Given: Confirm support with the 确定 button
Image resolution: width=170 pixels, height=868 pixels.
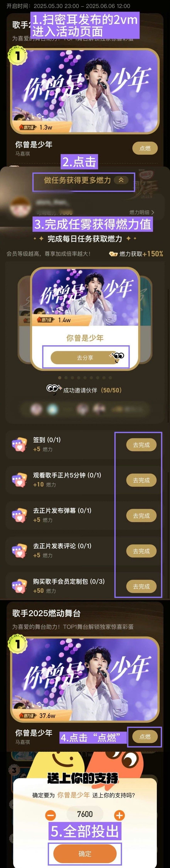Looking at the screenshot, I should pyautogui.click(x=85, y=854).
